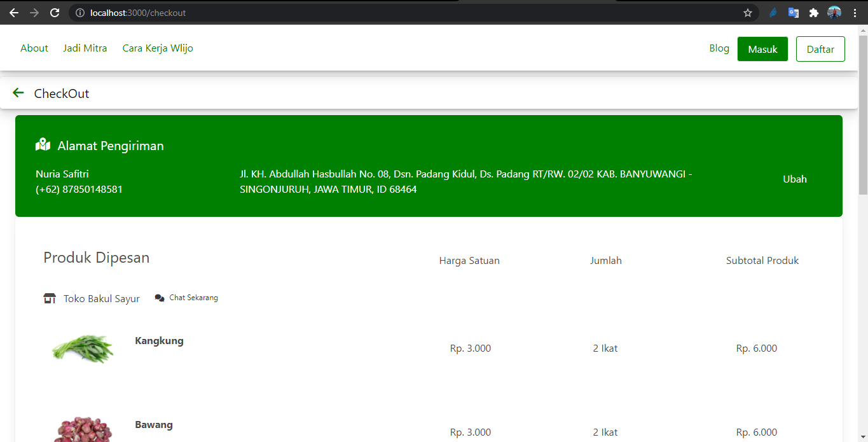Select the Cara Kerja Wlijo menu item

coord(157,48)
